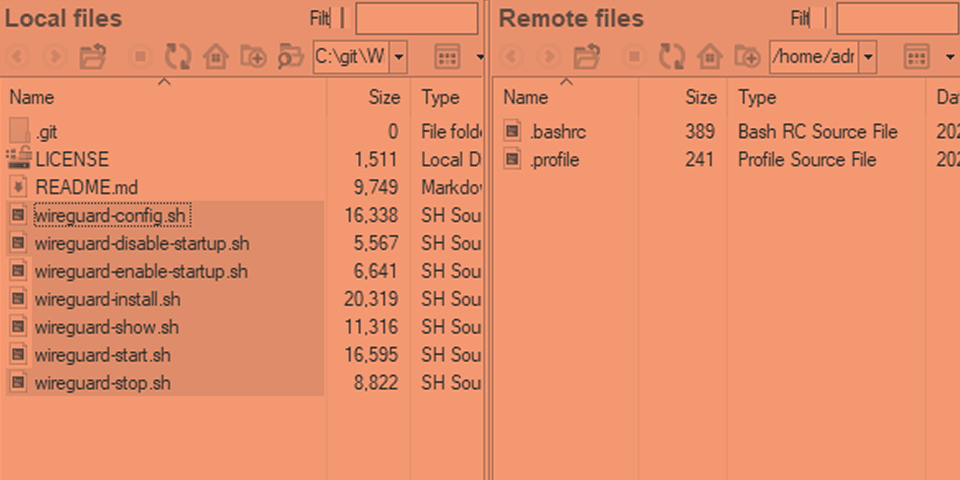Refresh the Local files listing

[x=178, y=58]
